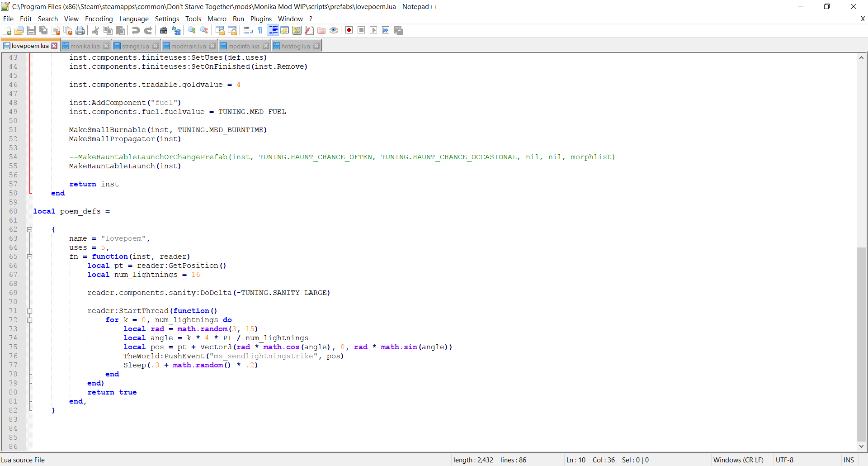868x466 pixels.
Task: Toggle Word Wrap in the toolbar
Action: click(248, 30)
